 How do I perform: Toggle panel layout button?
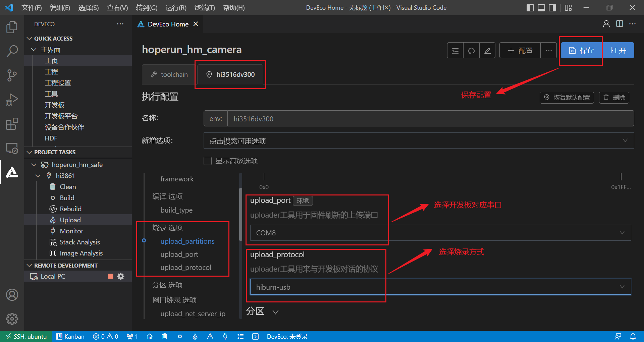pos(541,7)
